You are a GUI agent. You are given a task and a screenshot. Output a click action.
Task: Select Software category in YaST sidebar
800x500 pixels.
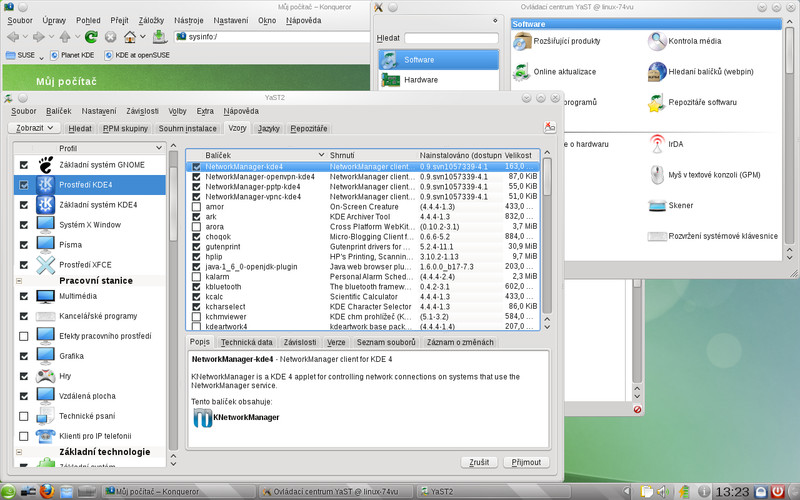coord(438,60)
